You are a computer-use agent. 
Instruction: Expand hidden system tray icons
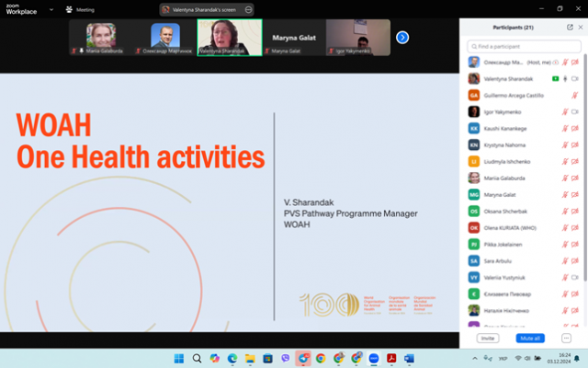pyautogui.click(x=475, y=359)
